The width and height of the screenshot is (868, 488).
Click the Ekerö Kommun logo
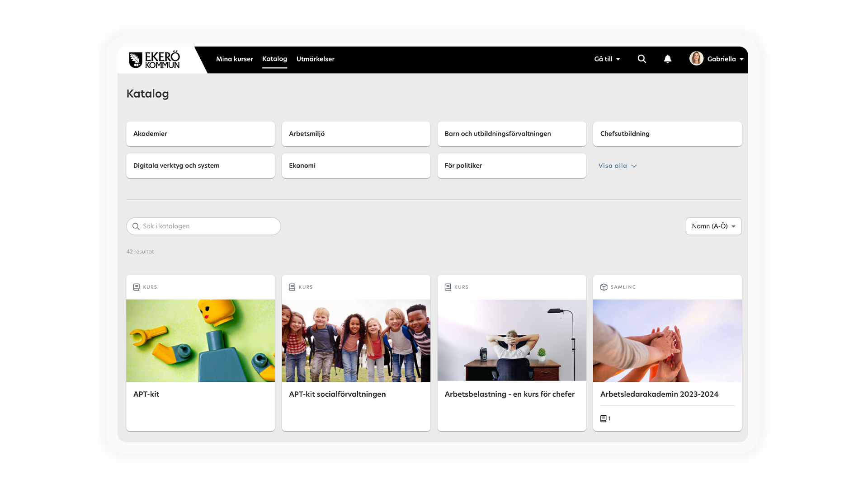pos(154,60)
